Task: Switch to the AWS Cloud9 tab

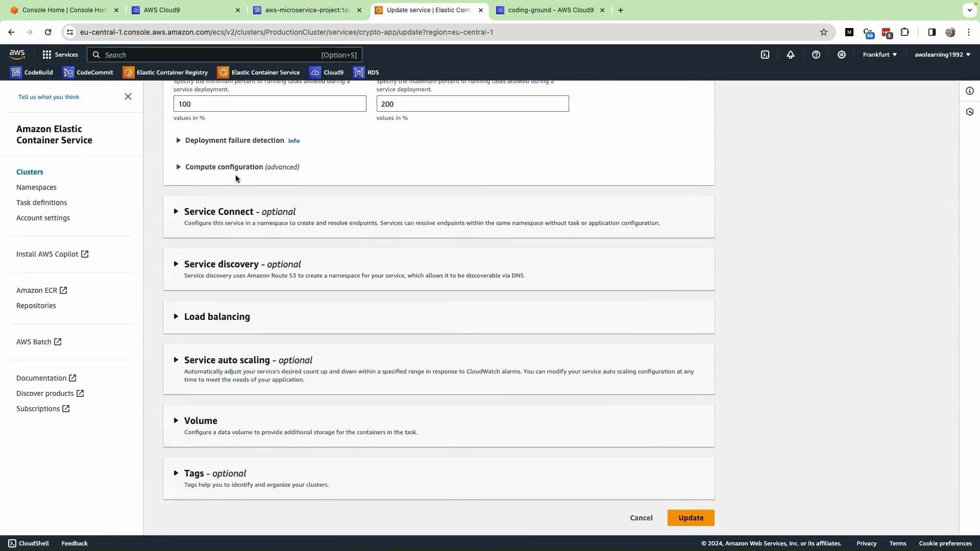Action: (x=186, y=10)
